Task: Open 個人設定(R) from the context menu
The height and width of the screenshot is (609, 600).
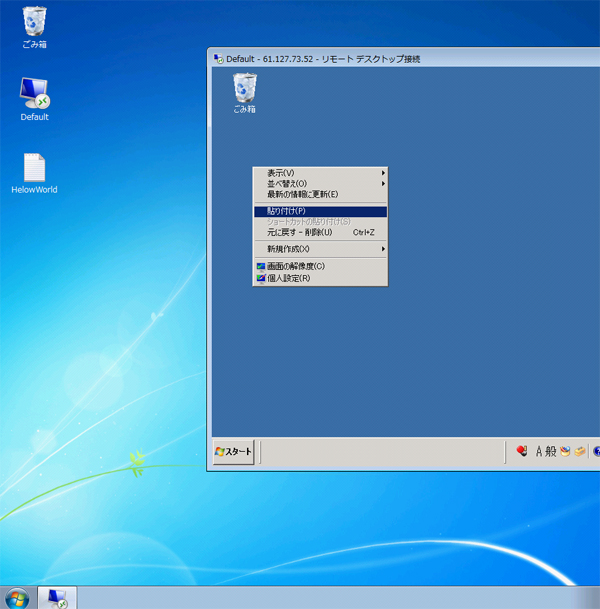Action: (320, 278)
